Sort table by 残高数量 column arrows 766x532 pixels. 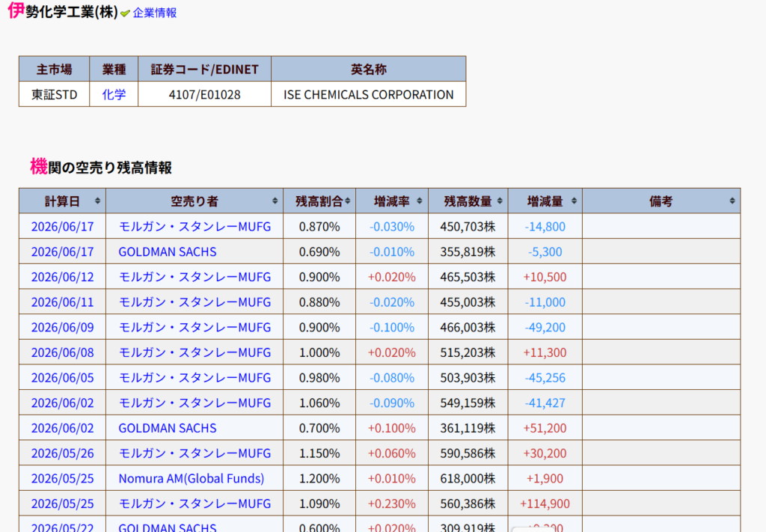point(500,201)
